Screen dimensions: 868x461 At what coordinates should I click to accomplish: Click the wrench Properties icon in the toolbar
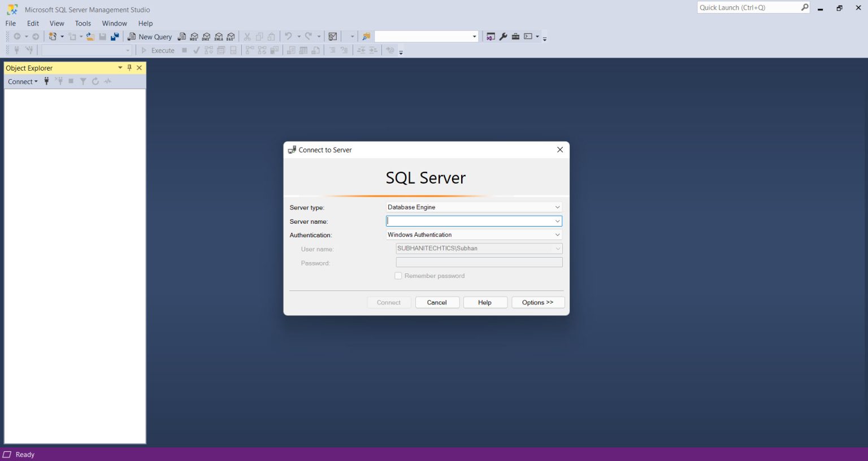(503, 36)
